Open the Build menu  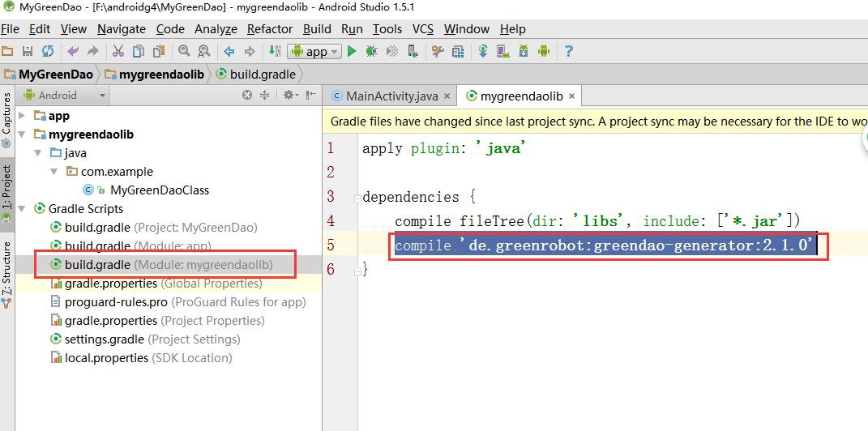317,29
